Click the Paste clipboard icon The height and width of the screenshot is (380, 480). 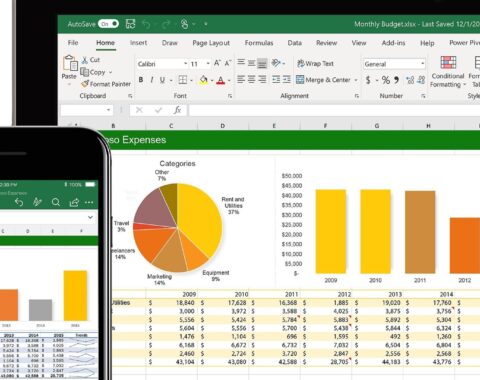click(x=70, y=63)
